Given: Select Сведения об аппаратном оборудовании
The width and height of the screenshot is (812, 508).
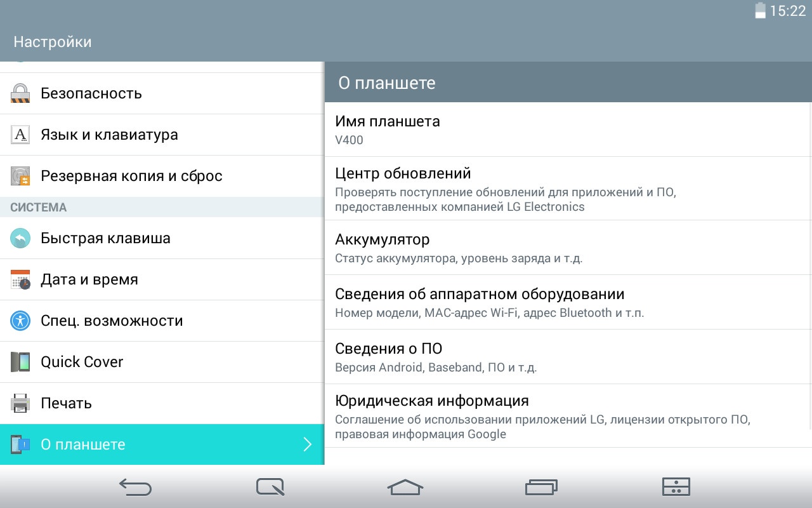Looking at the screenshot, I should click(x=568, y=302).
